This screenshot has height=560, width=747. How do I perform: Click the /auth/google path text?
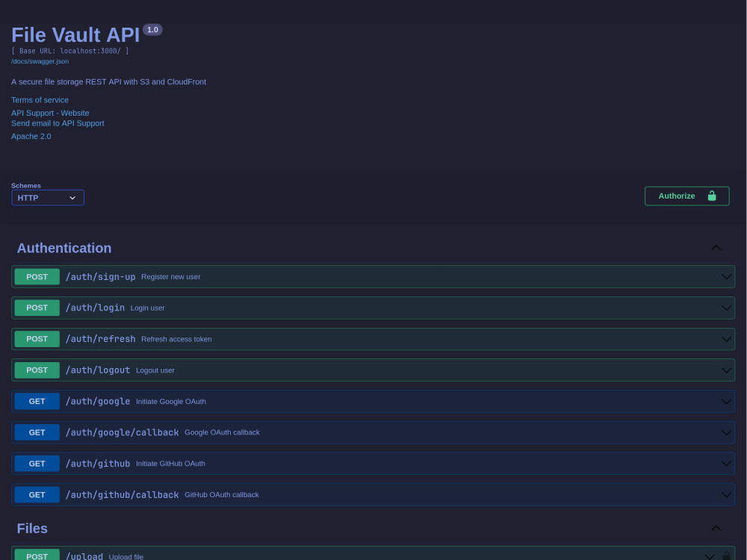98,402
